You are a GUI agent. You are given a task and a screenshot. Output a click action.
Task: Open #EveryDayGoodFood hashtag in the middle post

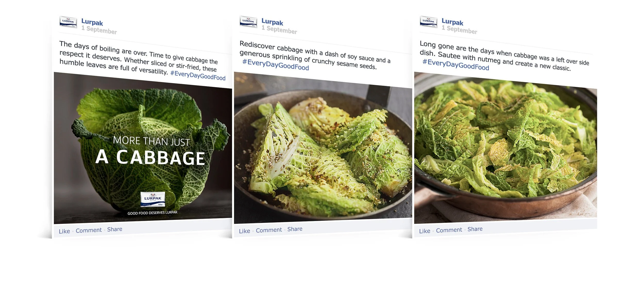pyautogui.click(x=275, y=65)
